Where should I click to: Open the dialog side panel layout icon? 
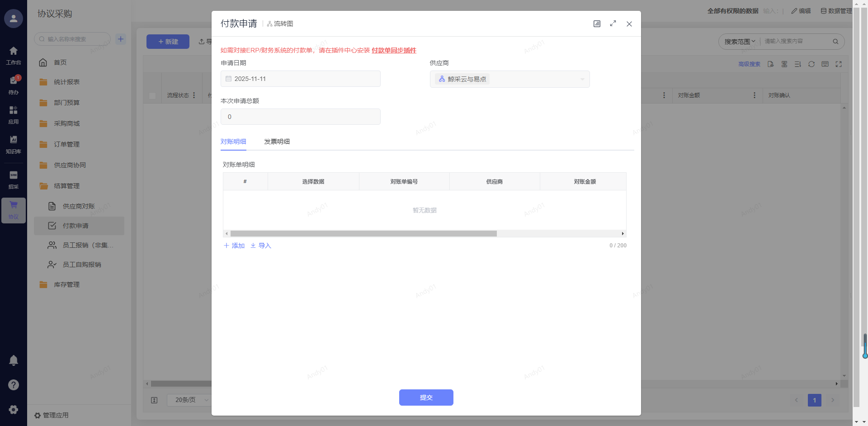point(597,24)
